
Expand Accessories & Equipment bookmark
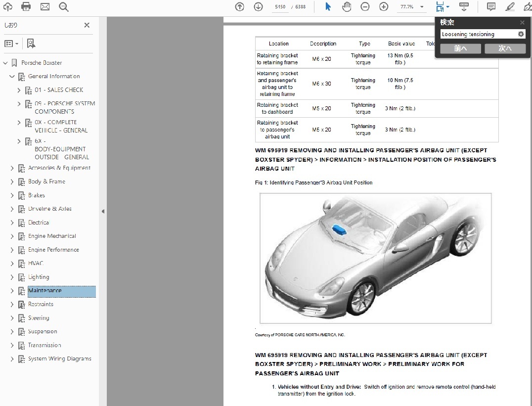pos(12,168)
